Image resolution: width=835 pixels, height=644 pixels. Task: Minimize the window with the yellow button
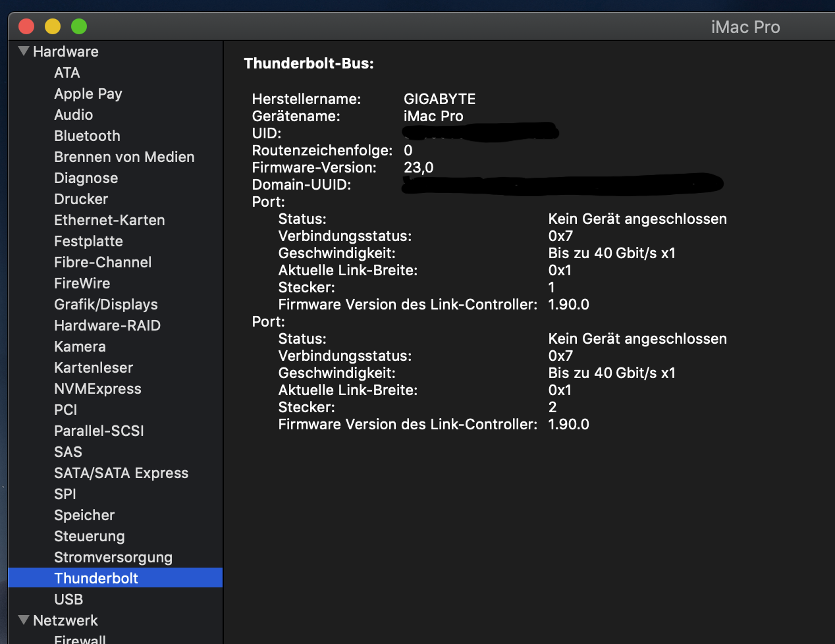pos(53,26)
